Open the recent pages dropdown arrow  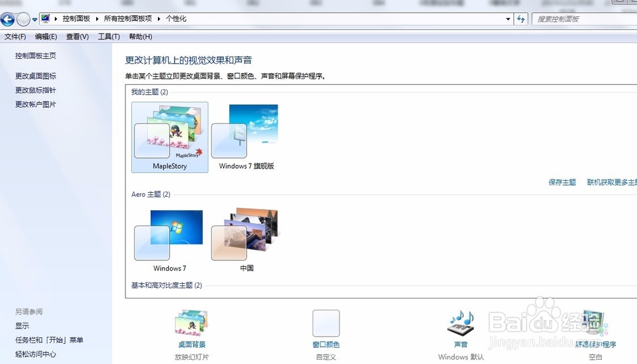[35, 20]
